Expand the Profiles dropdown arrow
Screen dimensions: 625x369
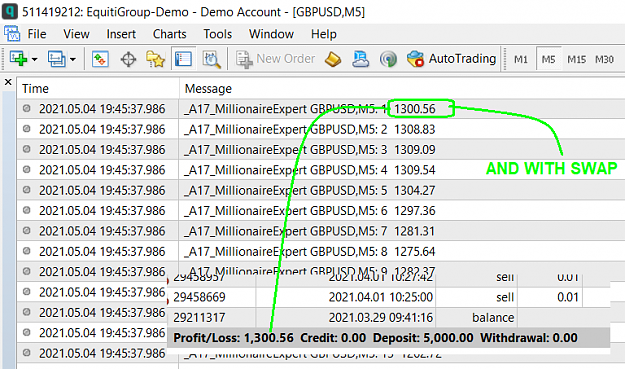73,59
